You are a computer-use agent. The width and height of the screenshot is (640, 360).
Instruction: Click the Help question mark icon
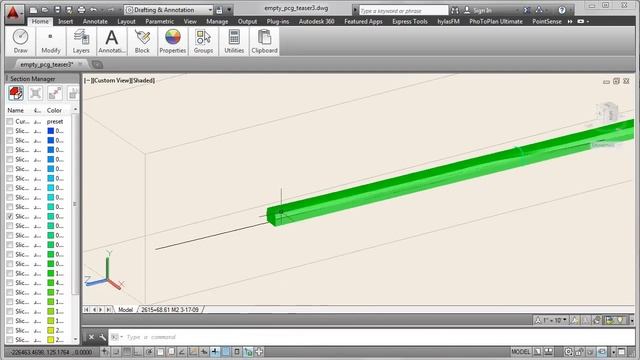click(x=562, y=10)
